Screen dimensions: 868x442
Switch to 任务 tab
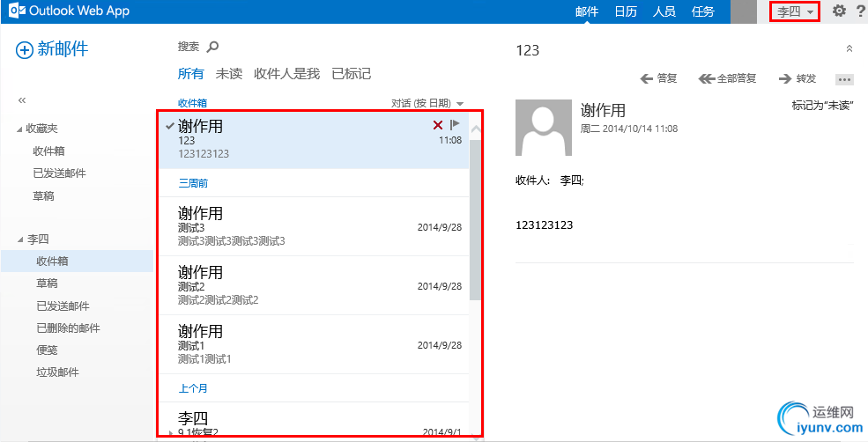703,11
